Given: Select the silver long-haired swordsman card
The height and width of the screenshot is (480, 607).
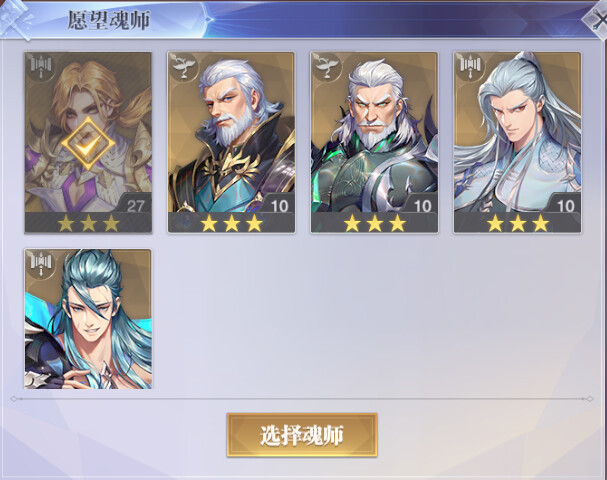Looking at the screenshot, I should tap(518, 142).
